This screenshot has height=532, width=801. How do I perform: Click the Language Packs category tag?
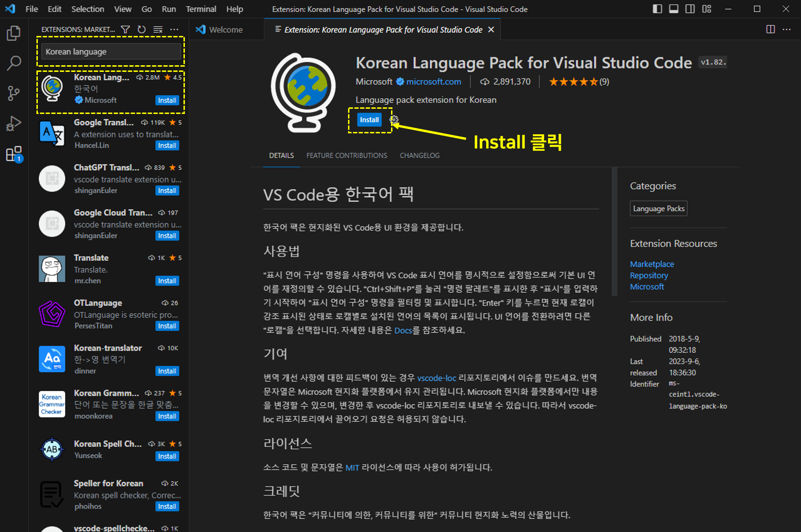tap(659, 209)
